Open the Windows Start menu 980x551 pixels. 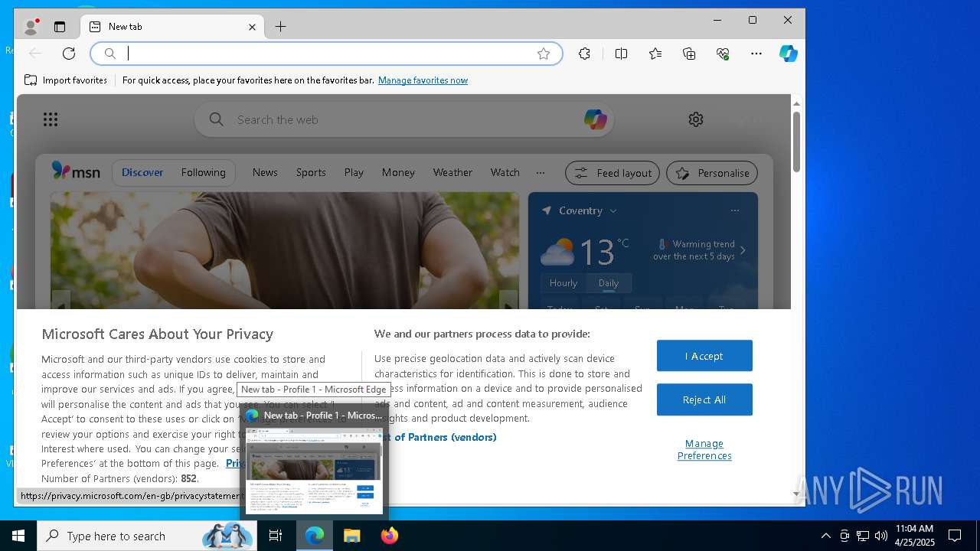pos(18,536)
